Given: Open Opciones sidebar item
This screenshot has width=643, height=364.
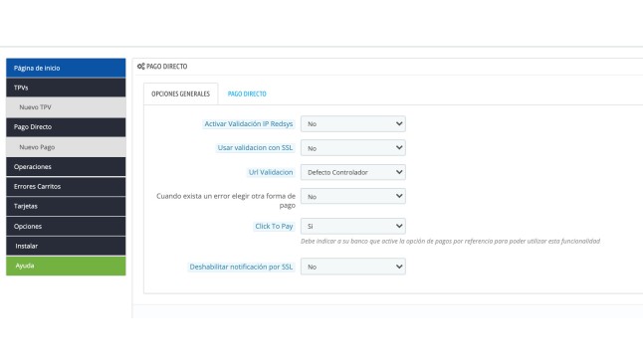Looking at the screenshot, I should click(66, 227).
